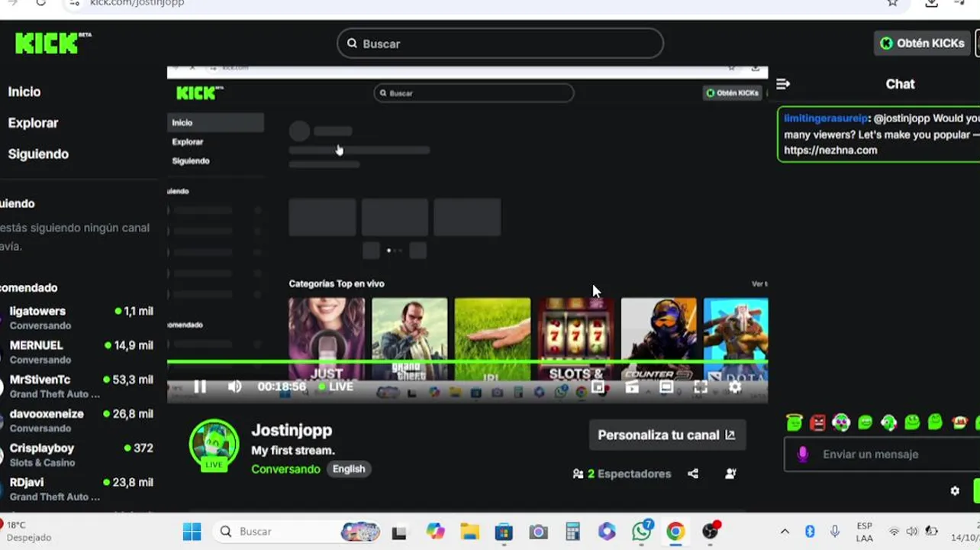Click the Jostinjopp channel name
Image resolution: width=980 pixels, height=550 pixels.
coord(292,430)
